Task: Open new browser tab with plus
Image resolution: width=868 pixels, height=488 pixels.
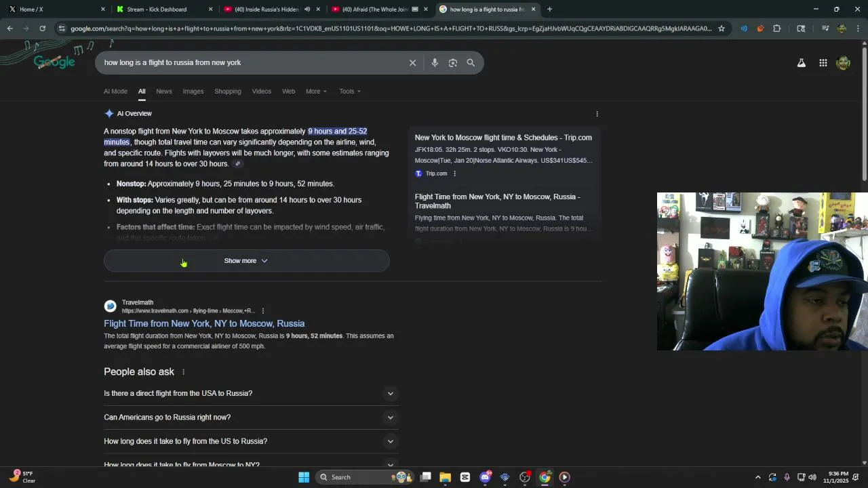Action: [x=549, y=9]
